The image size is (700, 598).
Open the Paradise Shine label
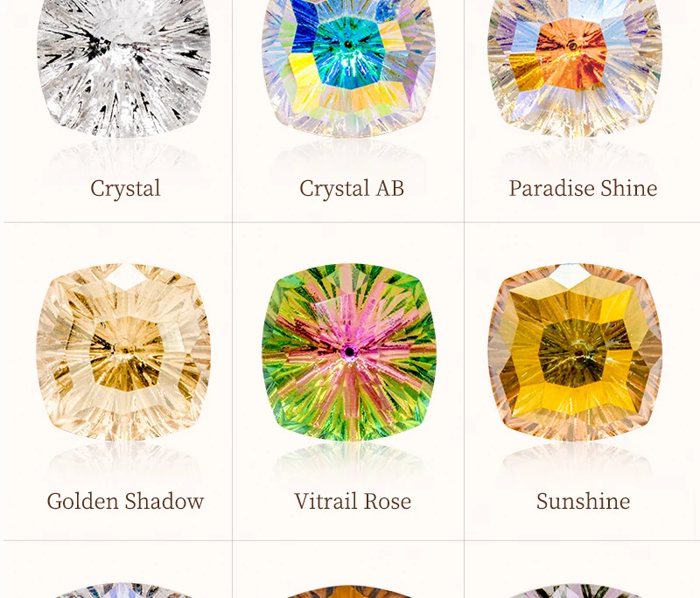pos(583,188)
